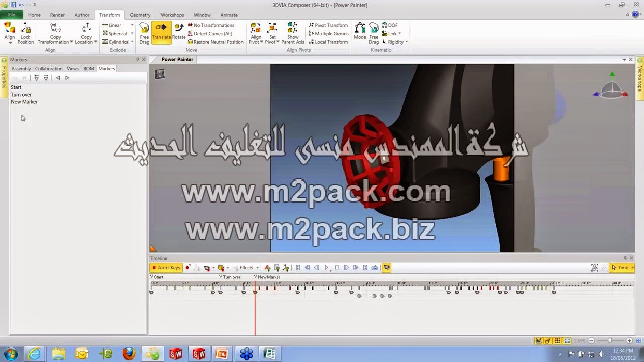The image size is (644, 362).
Task: Select the Free Drag tool in Move group
Action: click(144, 33)
